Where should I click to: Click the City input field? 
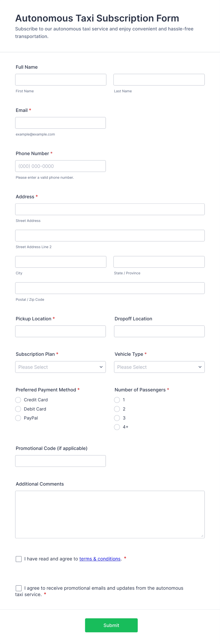60,262
